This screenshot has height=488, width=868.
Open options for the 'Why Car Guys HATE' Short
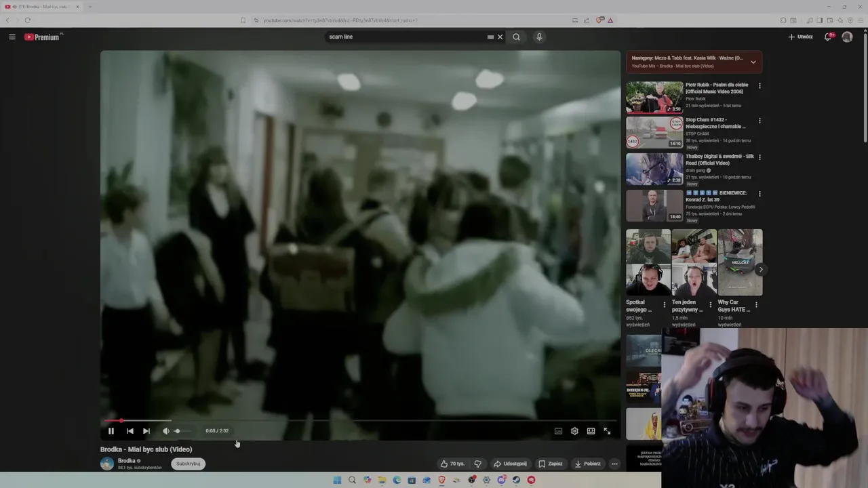click(756, 305)
